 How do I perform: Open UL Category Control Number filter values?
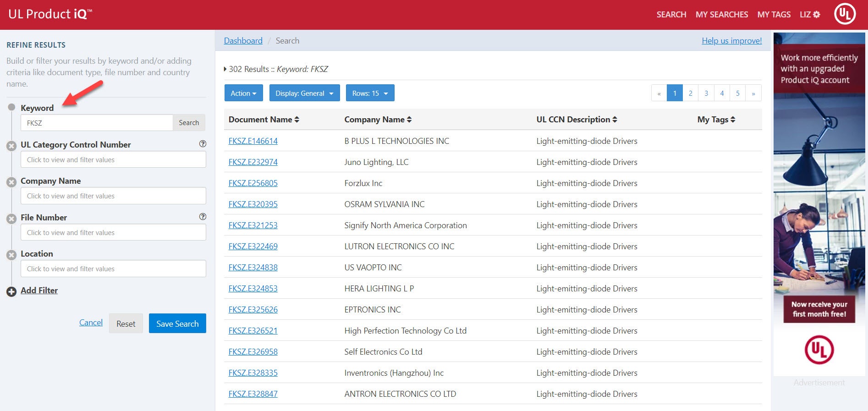(113, 159)
